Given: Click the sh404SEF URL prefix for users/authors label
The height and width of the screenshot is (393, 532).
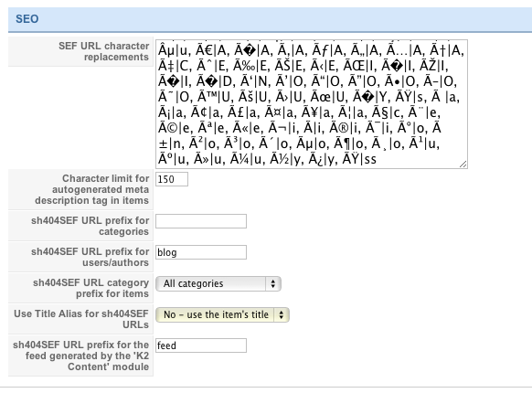Looking at the screenshot, I should click(x=90, y=257).
